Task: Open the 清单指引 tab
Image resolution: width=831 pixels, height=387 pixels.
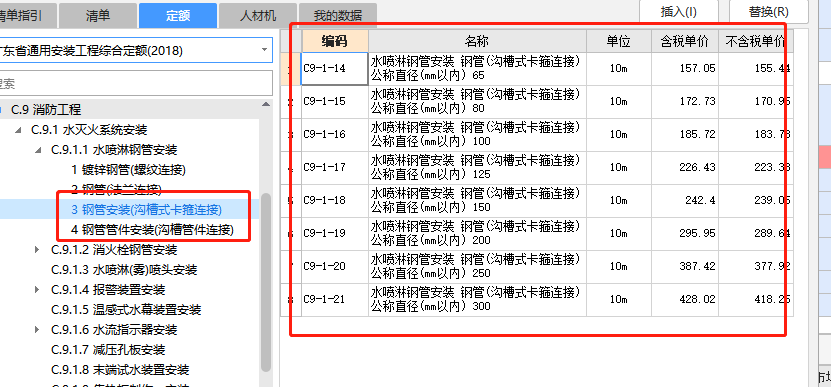Action: [x=28, y=15]
